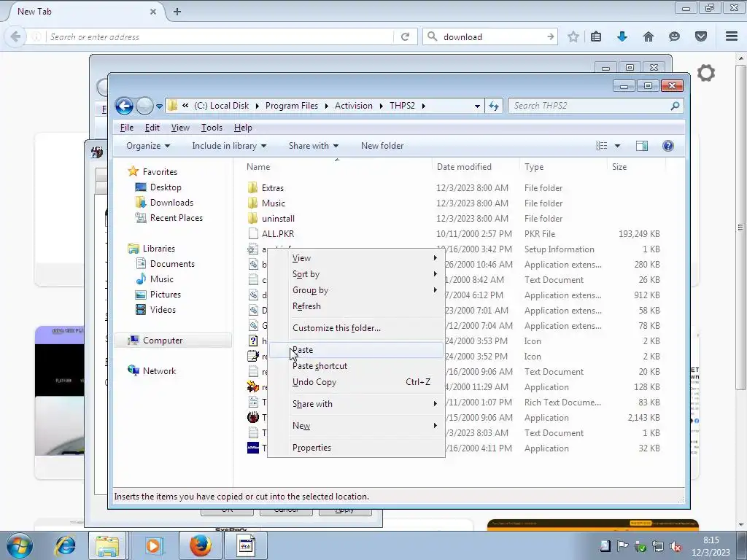The width and height of the screenshot is (747, 560).
Task: Choose Paste in the context menu
Action: point(356,350)
